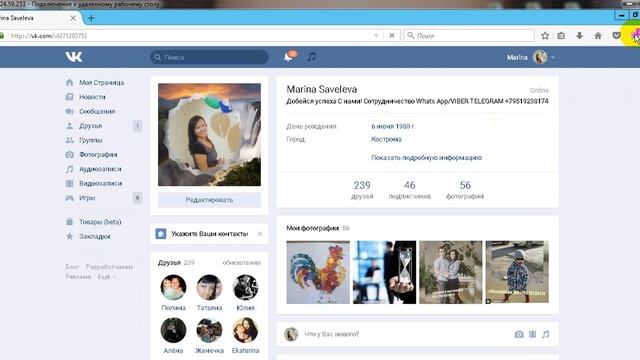Click the Pocket icon in toolbar
640x360 pixels.
(616, 36)
